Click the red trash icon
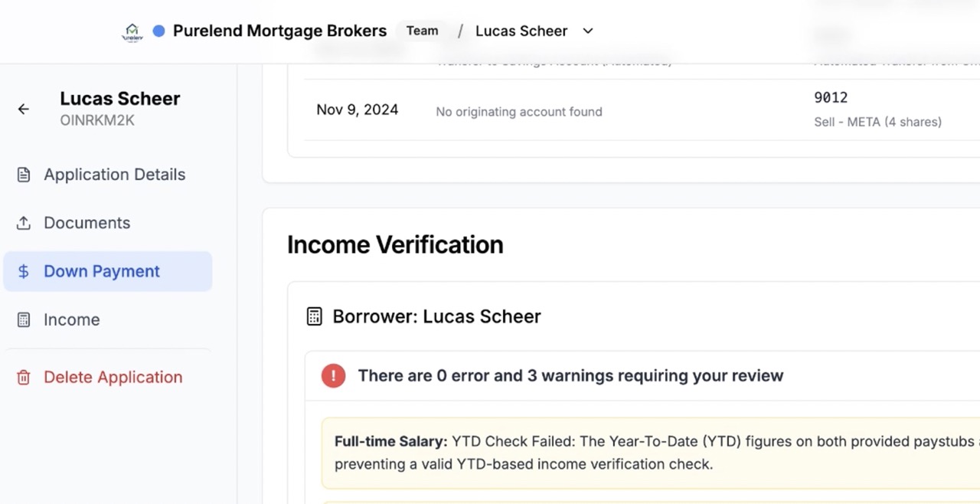Screen dimensions: 980x504 [24, 378]
